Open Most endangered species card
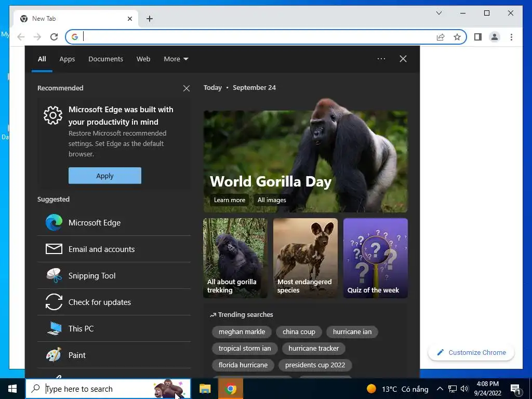 (x=305, y=258)
